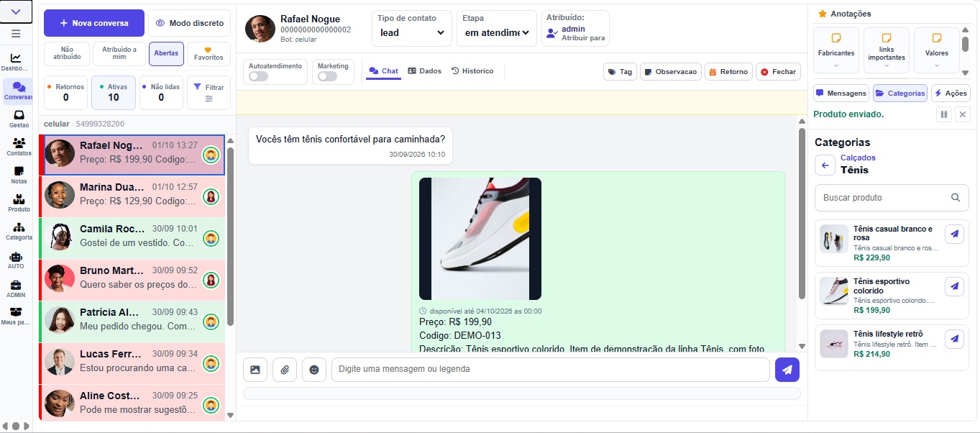Click the Buscar produto search field

[x=892, y=197]
